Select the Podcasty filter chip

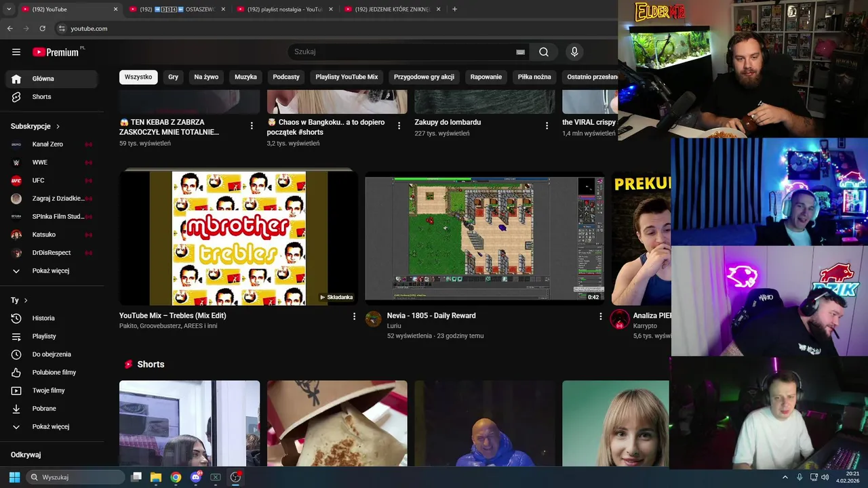(x=286, y=77)
